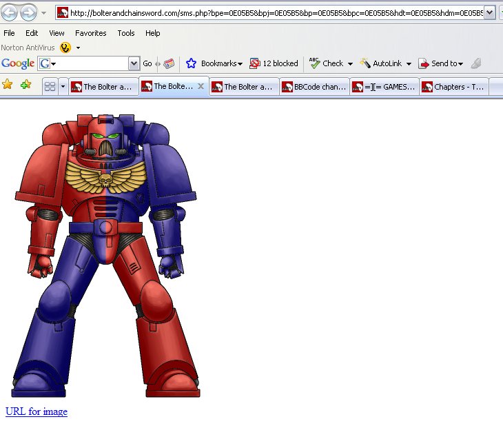
Task: Open the Edit menu
Action: 32,33
